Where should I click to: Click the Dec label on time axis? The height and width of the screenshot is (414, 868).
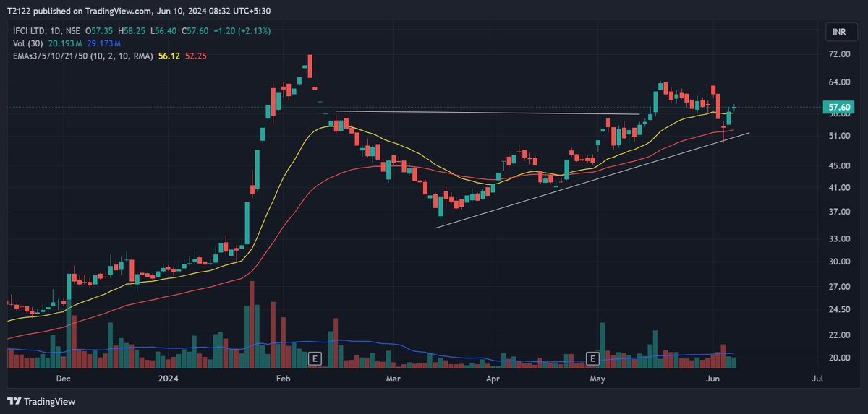[x=63, y=379]
